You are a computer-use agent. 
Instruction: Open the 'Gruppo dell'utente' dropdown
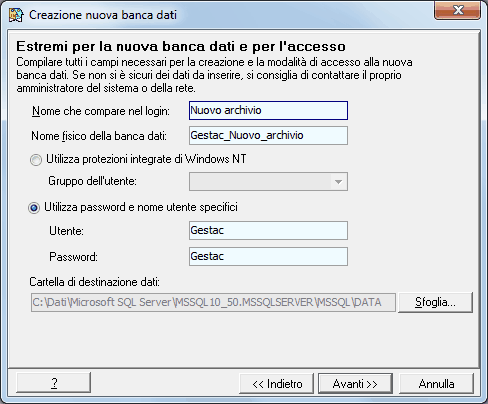click(268, 181)
